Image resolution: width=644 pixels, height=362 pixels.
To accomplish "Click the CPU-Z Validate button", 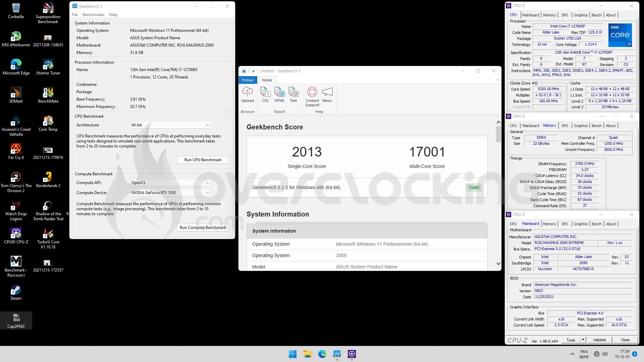I will coord(599,340).
